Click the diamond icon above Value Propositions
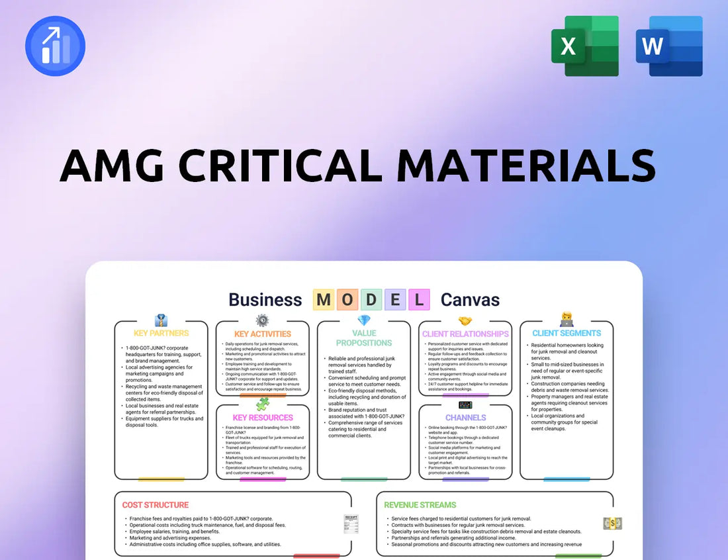 pos(364,320)
